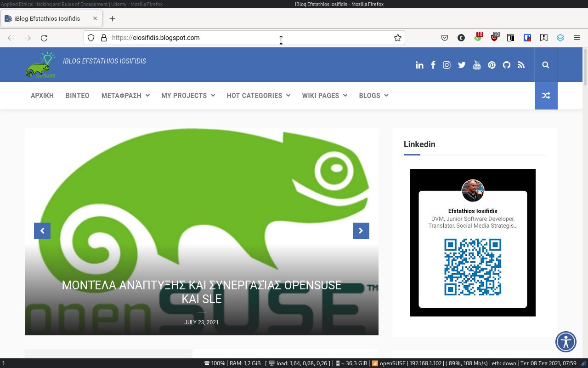Viewport: 588px width, 368px height.
Task: Open the Pinterest social icon
Action: click(492, 65)
